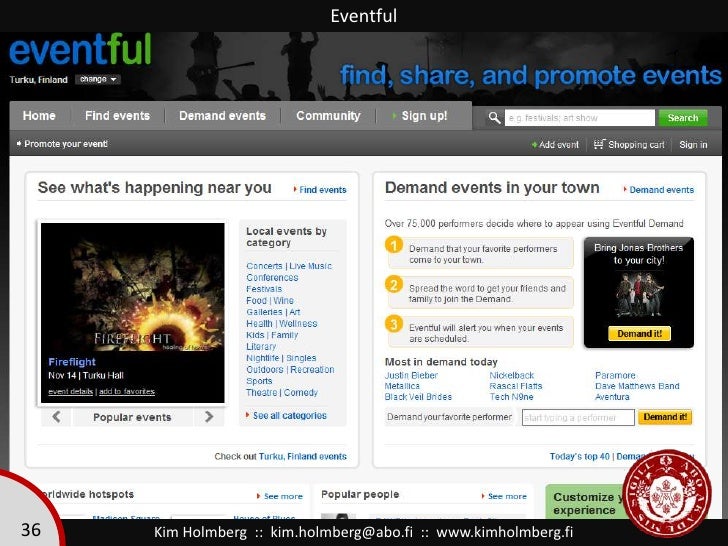
Task: Click the step 2 number badge
Action: 394,284
